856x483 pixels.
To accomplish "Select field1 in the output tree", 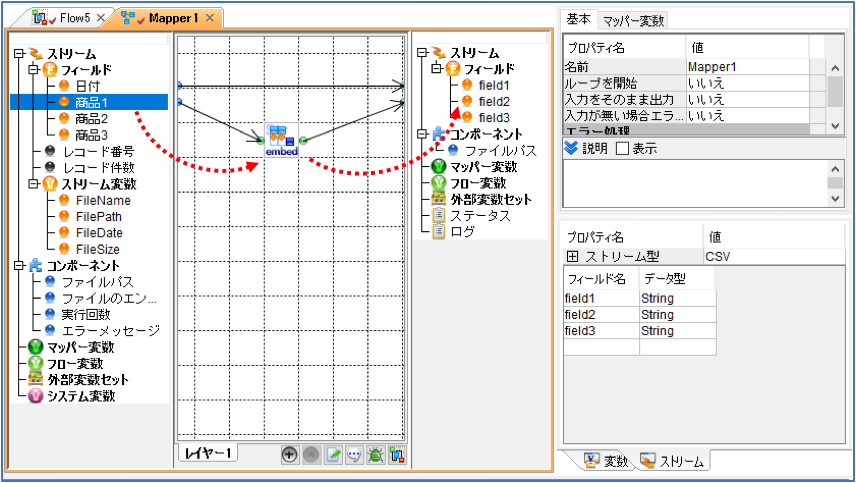I will point(494,85).
